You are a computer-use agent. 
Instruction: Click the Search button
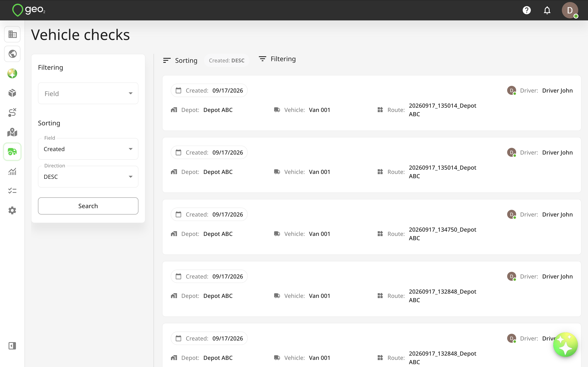[x=88, y=206]
